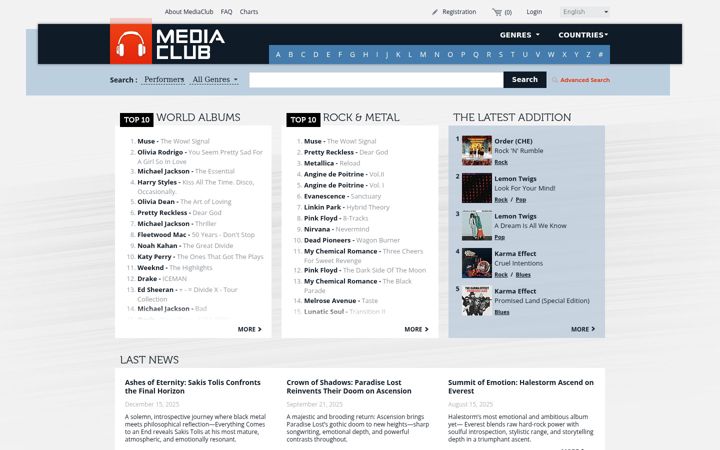Open the FAQ page

click(x=226, y=12)
